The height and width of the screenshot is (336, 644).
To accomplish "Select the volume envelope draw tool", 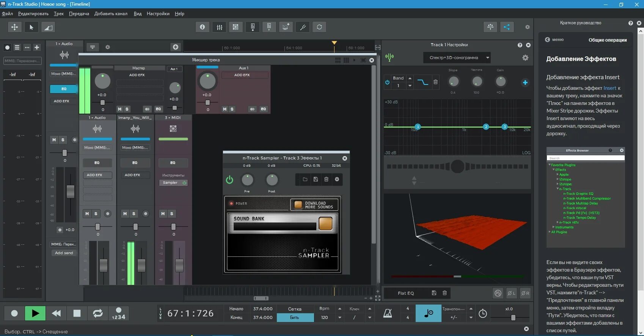I will [x=48, y=27].
